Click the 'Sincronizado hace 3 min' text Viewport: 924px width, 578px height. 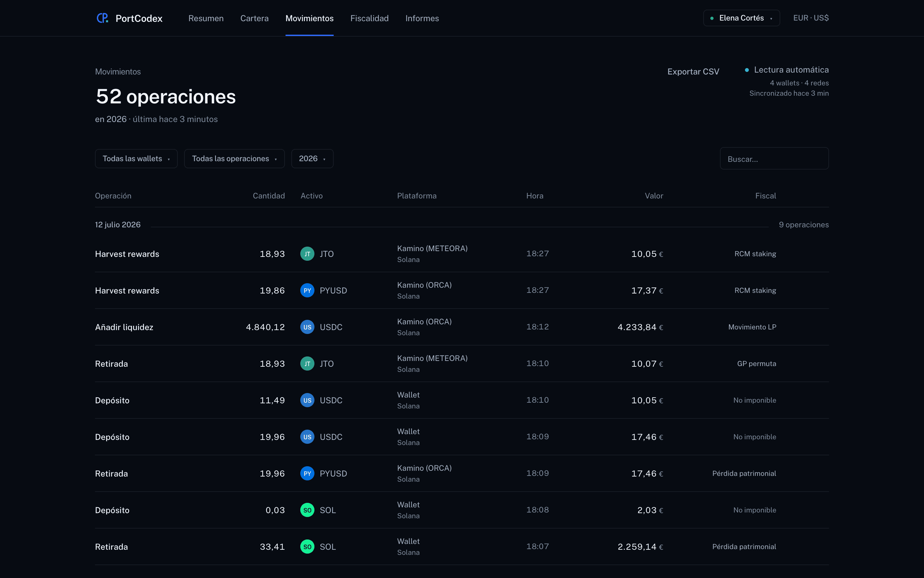coord(789,93)
